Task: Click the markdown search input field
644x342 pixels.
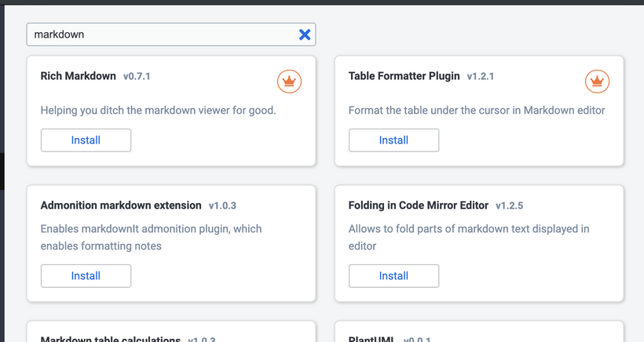Action: (171, 35)
